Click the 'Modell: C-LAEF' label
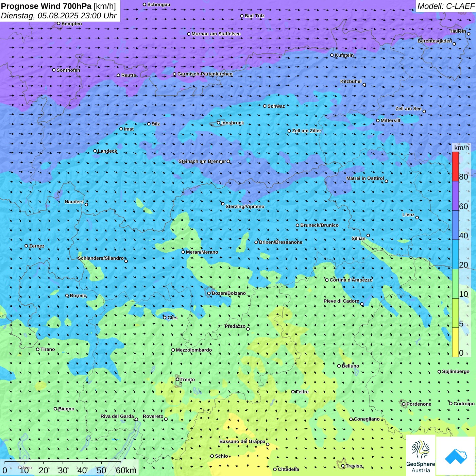Image resolution: width=476 pixels, height=476 pixels. coord(446,6)
